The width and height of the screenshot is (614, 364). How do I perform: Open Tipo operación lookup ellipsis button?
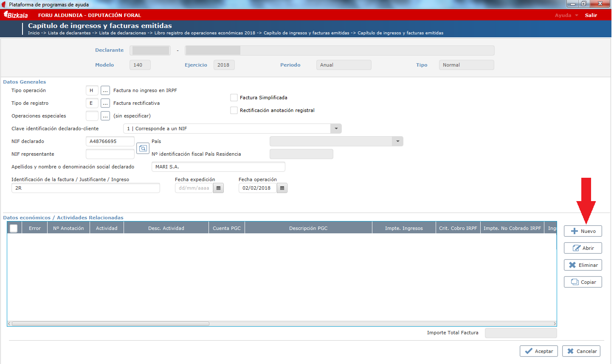click(x=105, y=90)
